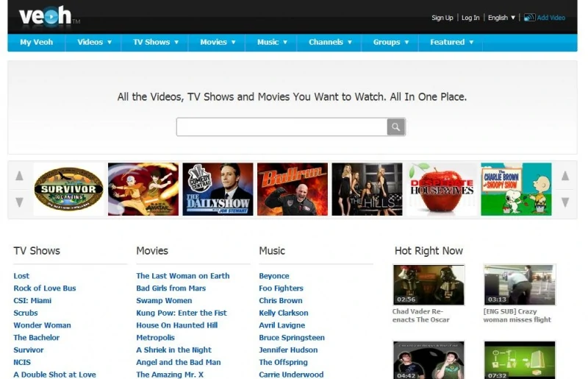Open the Rock of Love Bus link

[45, 288]
